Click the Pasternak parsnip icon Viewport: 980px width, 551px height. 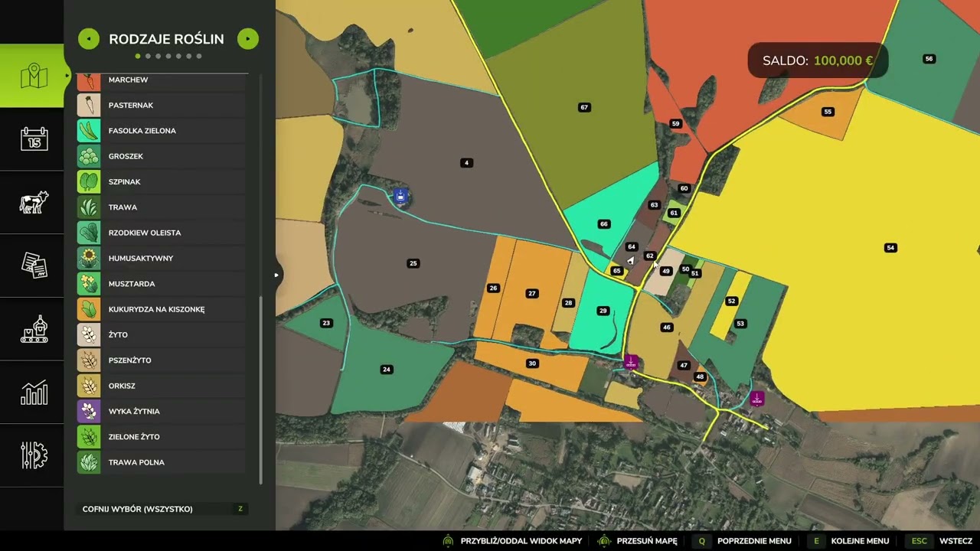pyautogui.click(x=89, y=106)
